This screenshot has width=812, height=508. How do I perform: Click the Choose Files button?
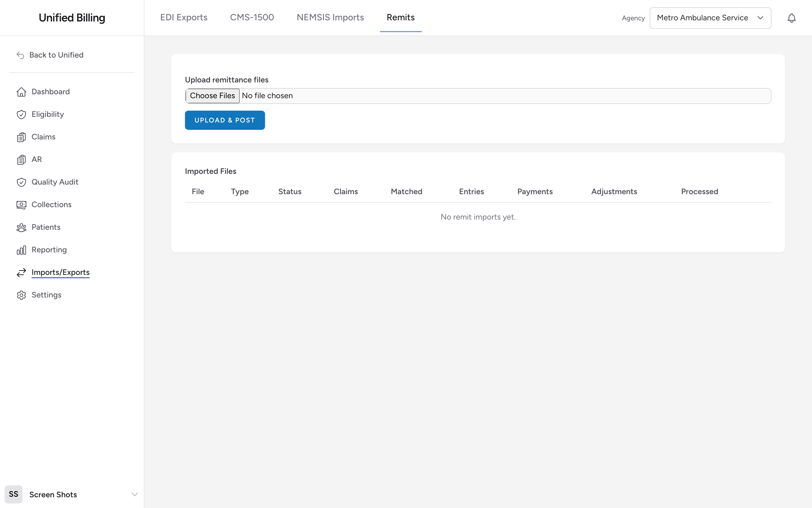click(212, 96)
